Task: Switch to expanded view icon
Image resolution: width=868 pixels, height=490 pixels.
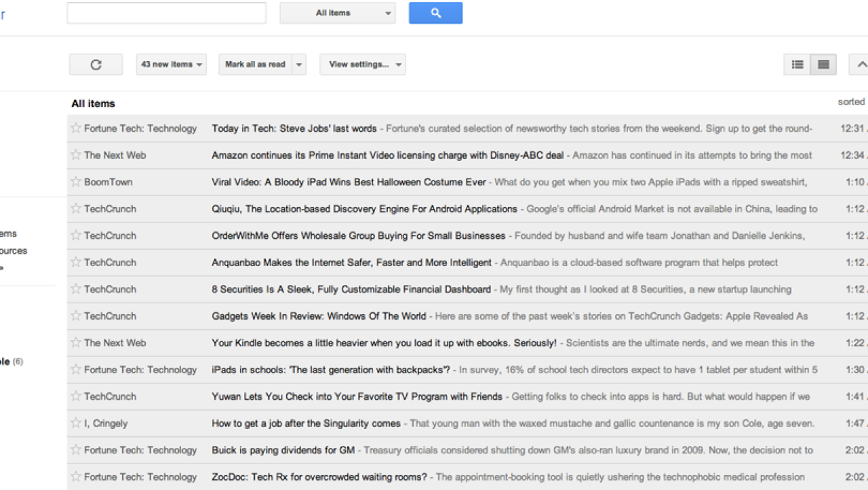Action: click(x=823, y=64)
